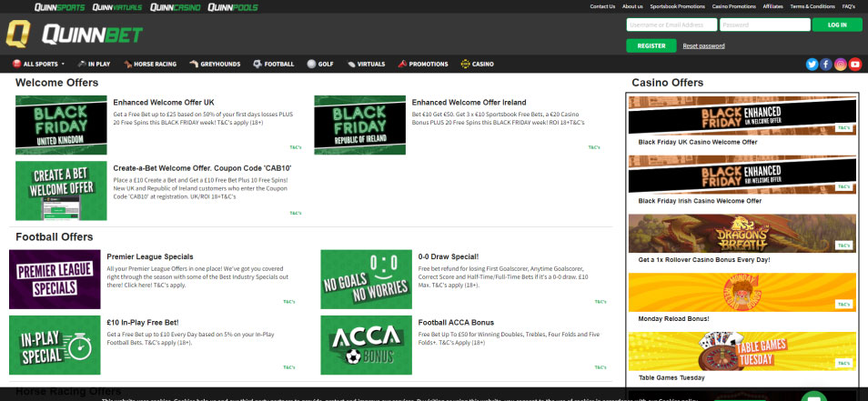Open the Facebook social icon
This screenshot has width=868, height=401.
coord(826,65)
